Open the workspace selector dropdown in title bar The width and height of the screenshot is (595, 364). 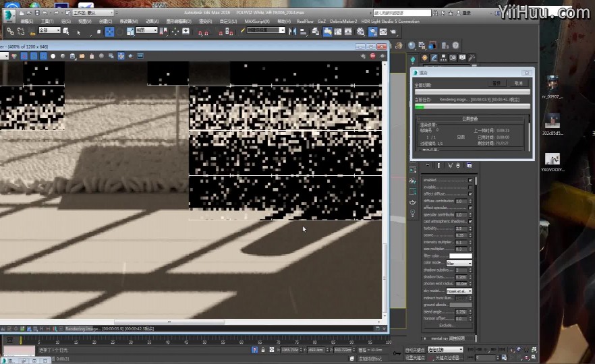coord(93,13)
